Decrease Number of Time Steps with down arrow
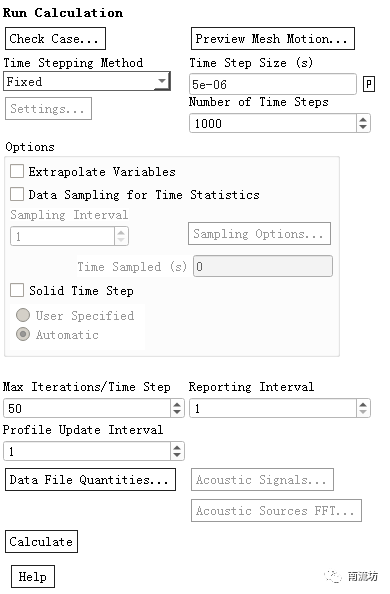Image resolution: width=390 pixels, height=594 pixels. (363, 127)
